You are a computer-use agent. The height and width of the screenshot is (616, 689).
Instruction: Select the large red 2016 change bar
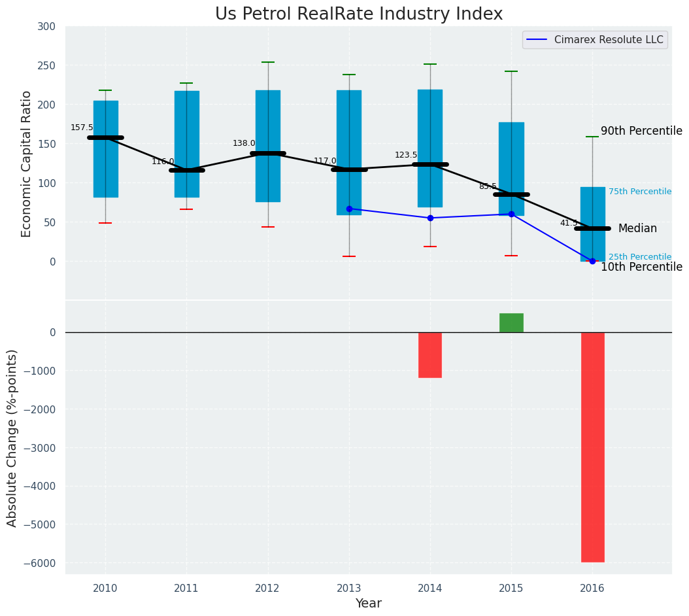coord(592,447)
